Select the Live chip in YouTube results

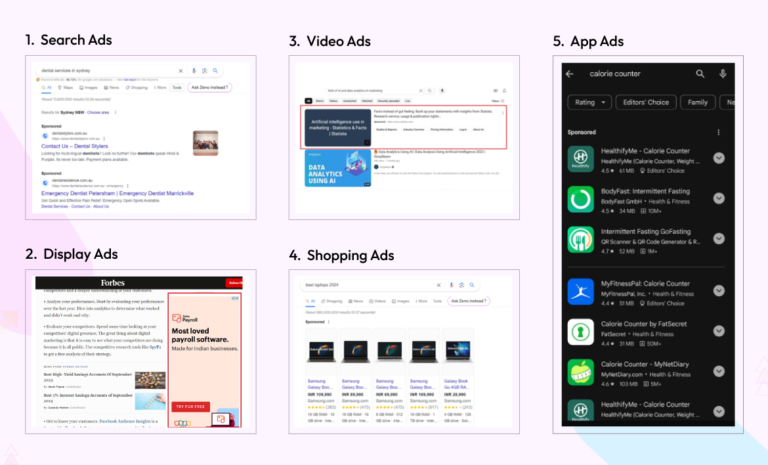408,101
